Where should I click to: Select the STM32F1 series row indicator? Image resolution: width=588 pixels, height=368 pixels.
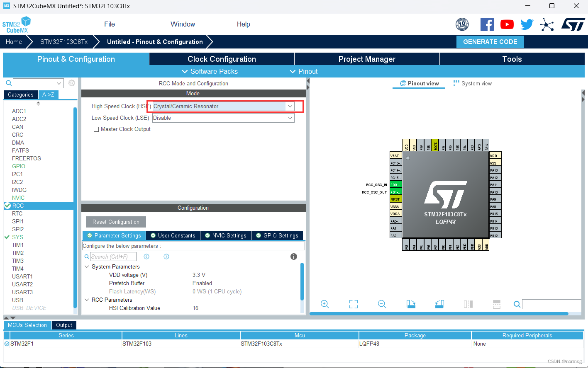7,344
